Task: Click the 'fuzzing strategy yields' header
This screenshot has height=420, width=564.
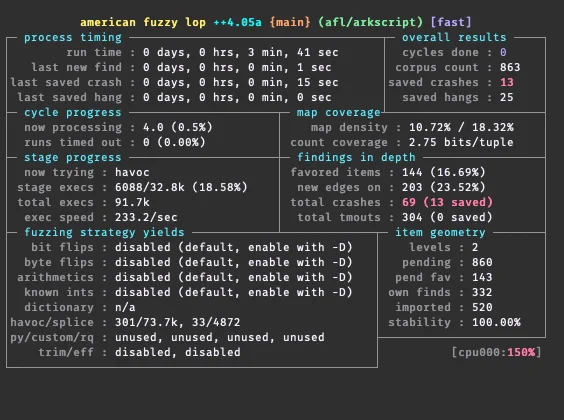Action: point(104,232)
